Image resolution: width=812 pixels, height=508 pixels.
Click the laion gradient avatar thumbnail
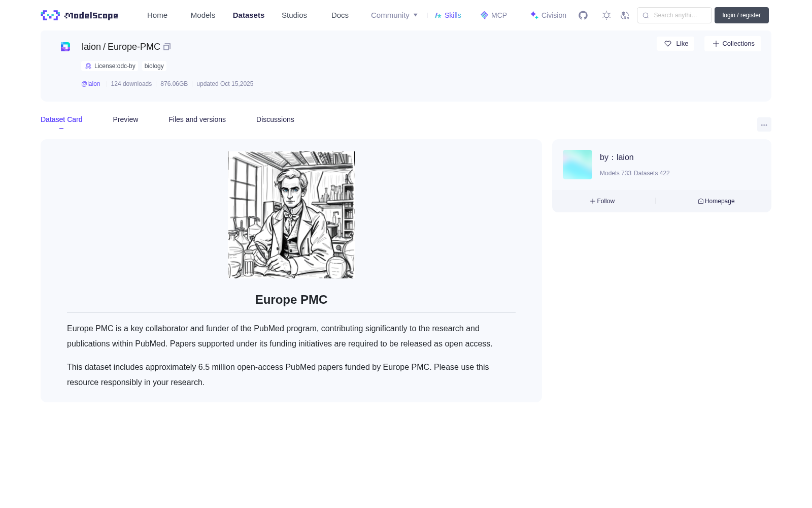578,165
